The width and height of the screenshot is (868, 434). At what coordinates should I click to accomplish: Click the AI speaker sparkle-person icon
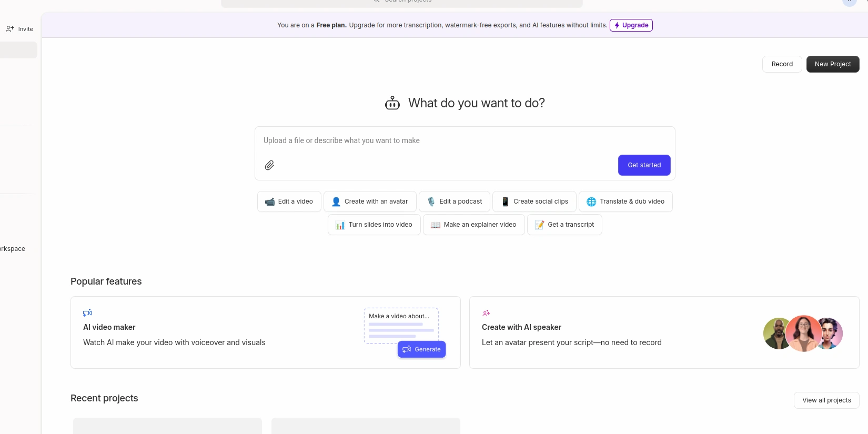[x=486, y=313]
